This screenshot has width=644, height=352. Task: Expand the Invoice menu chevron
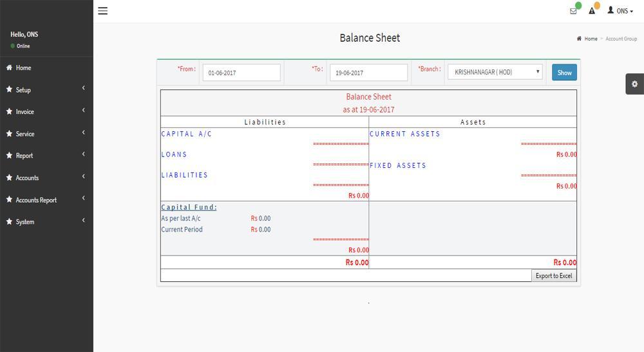click(x=83, y=110)
